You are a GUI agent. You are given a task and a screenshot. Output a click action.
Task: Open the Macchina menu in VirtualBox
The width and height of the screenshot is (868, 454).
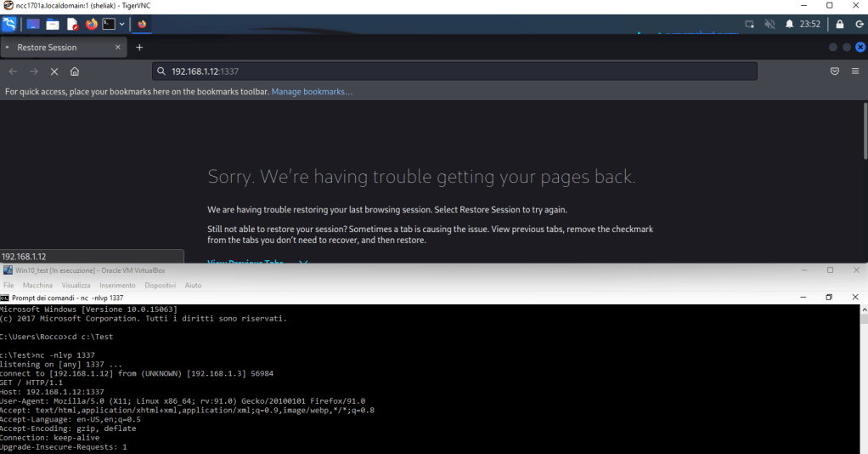pos(37,286)
